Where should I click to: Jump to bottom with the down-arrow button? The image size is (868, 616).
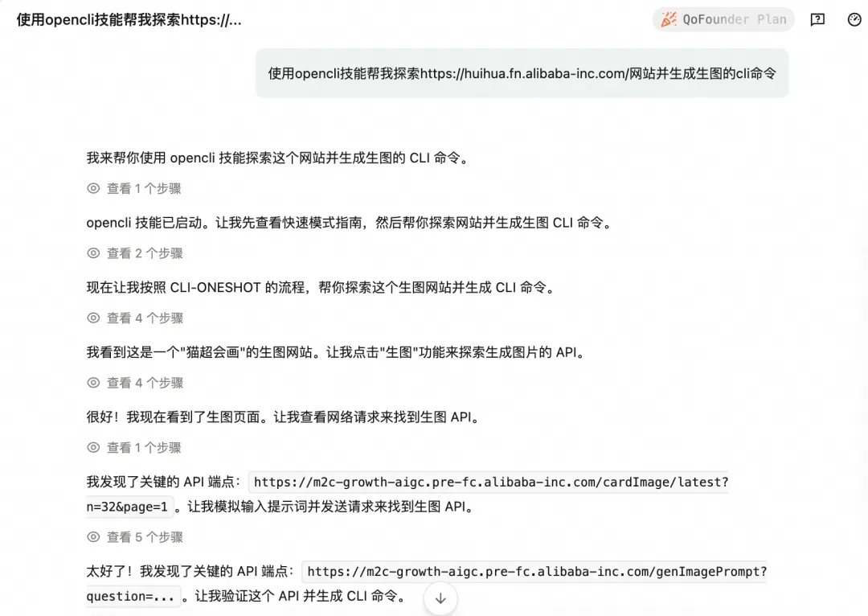pos(440,598)
